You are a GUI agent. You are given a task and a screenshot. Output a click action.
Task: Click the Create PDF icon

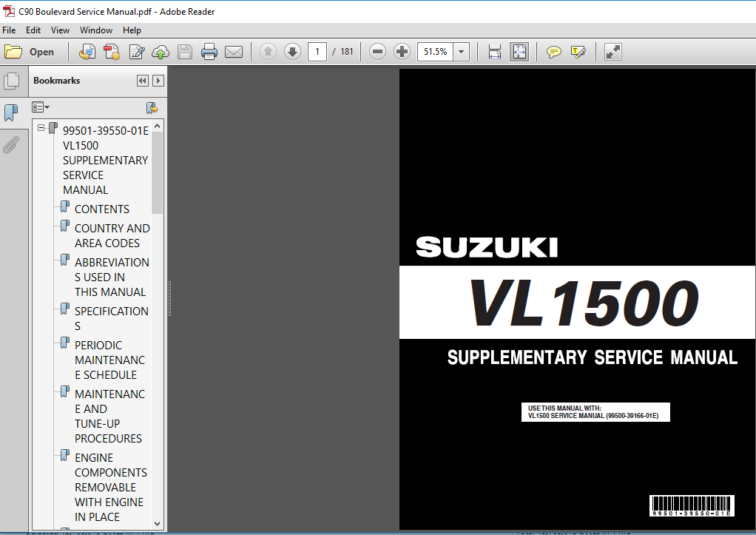(x=112, y=52)
